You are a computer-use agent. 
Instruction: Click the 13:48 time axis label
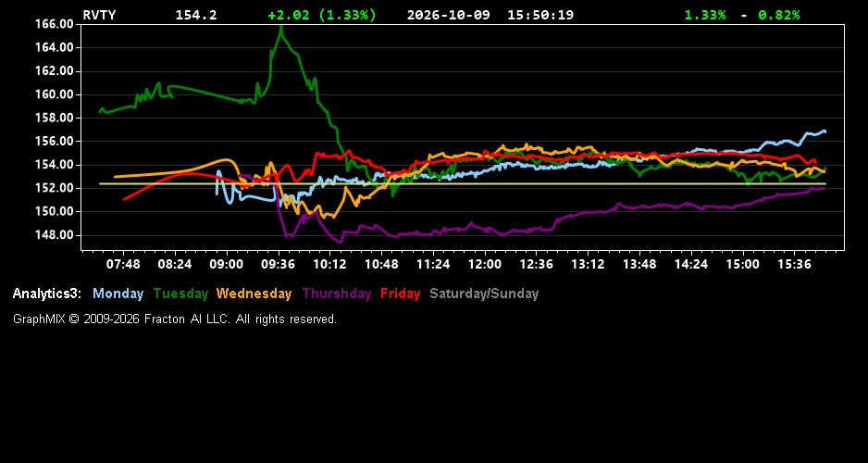click(639, 265)
